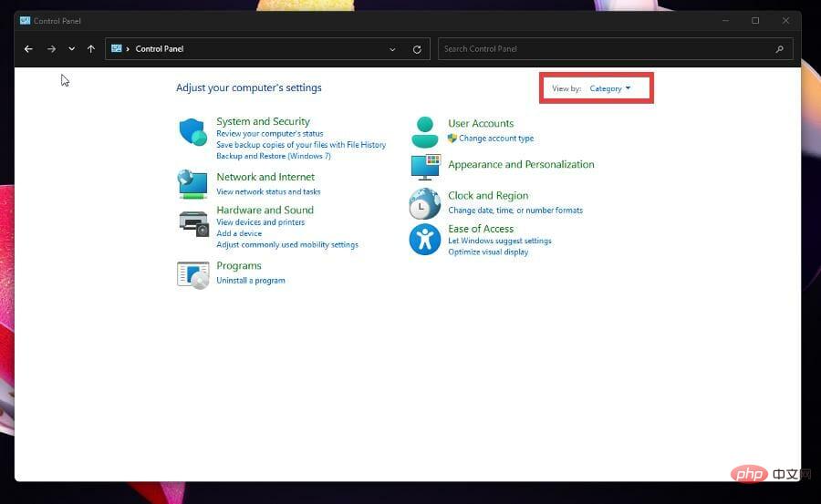Click the search magnifier icon
The width and height of the screenshot is (821, 504).
(780, 48)
